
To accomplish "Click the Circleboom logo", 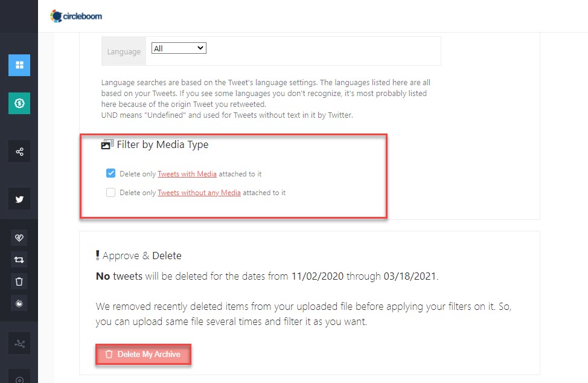I will point(76,16).
